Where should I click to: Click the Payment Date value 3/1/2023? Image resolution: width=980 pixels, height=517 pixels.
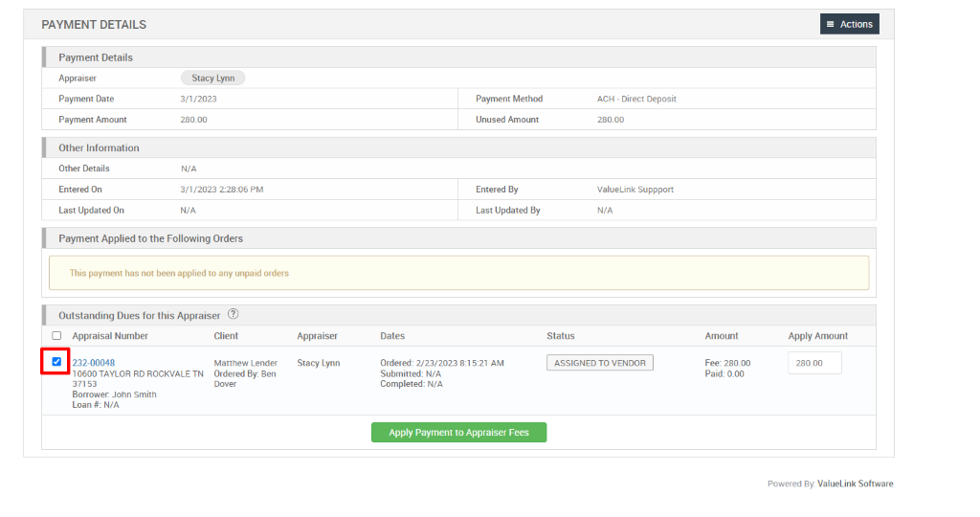(x=199, y=99)
